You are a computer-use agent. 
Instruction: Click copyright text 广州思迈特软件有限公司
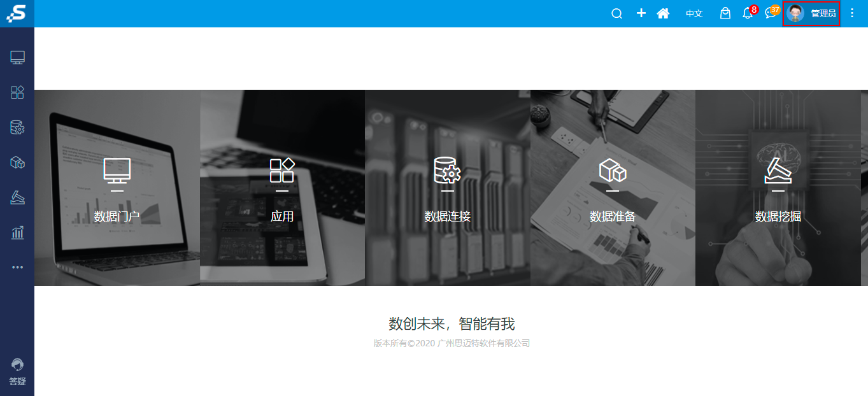tap(484, 343)
